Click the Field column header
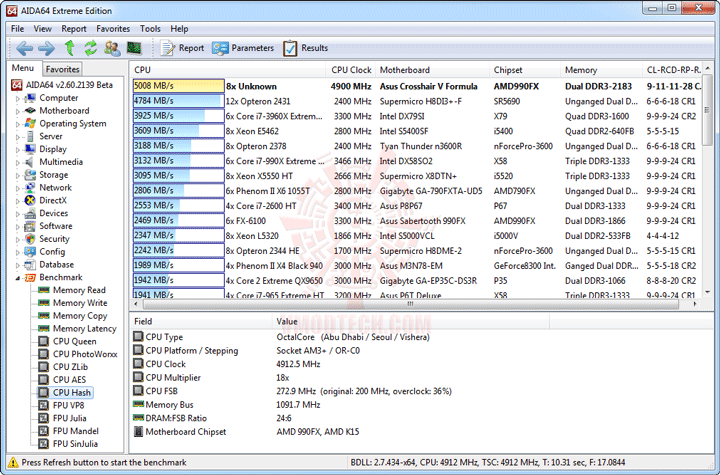720x475 pixels. tap(202, 321)
